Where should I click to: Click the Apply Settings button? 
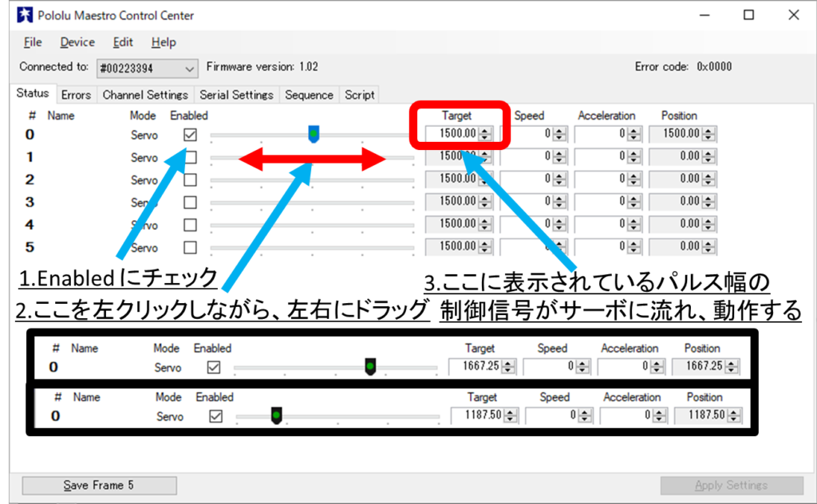pyautogui.click(x=732, y=485)
